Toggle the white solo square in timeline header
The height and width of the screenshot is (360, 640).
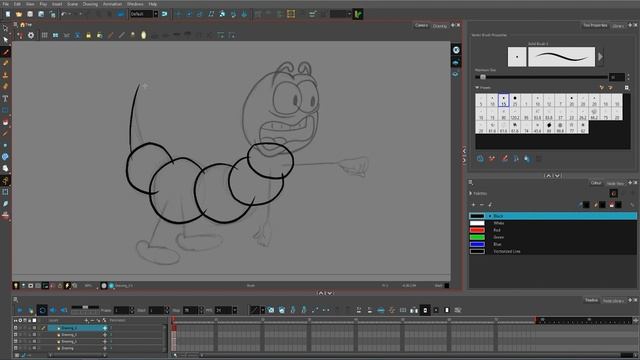(34, 320)
